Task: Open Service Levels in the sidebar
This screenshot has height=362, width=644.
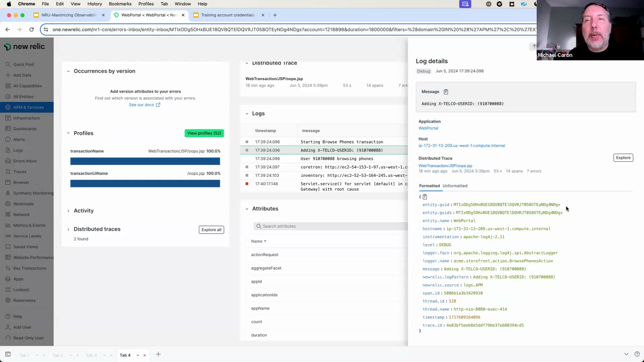Action: coord(27,236)
